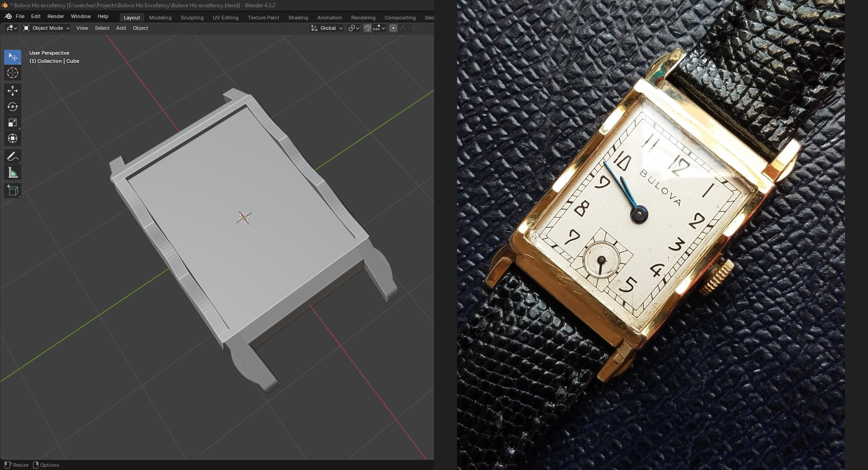Open the transform pivot point dropdown
868x470 pixels.
(354, 28)
